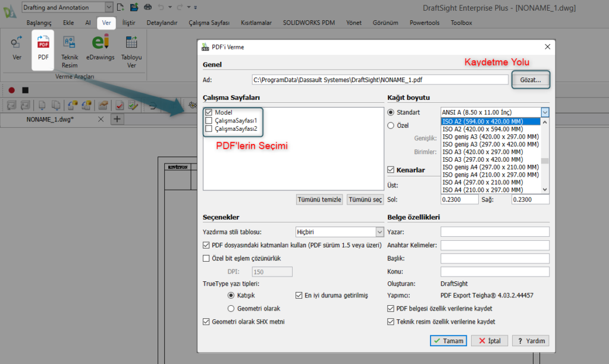
Task: Open the Drafting and Annotation workspace dropdown
Action: coord(109,7)
